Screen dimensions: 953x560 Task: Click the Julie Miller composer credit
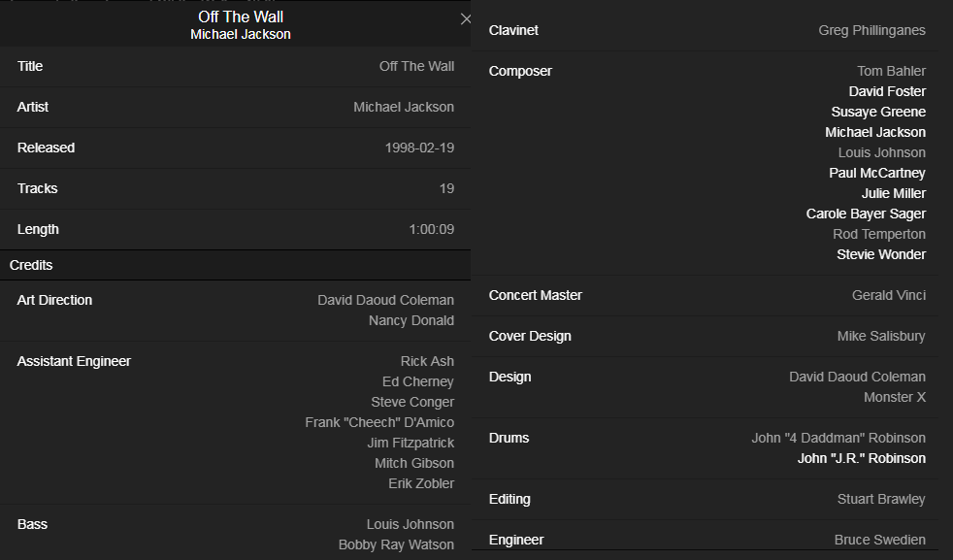coord(894,193)
